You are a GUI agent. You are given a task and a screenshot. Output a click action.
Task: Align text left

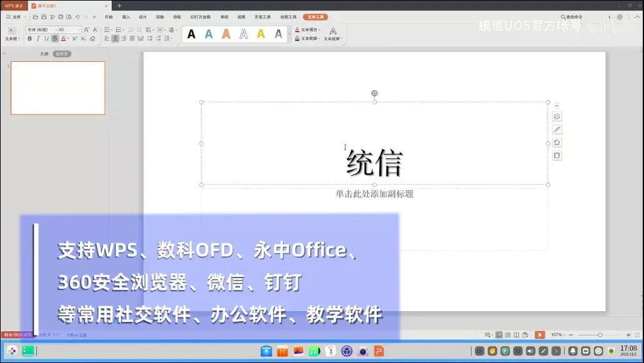107,39
